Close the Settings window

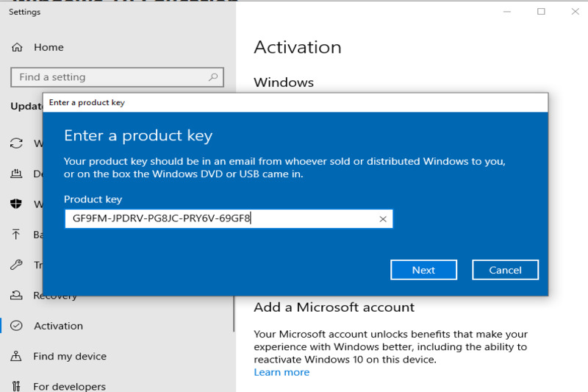[573, 12]
